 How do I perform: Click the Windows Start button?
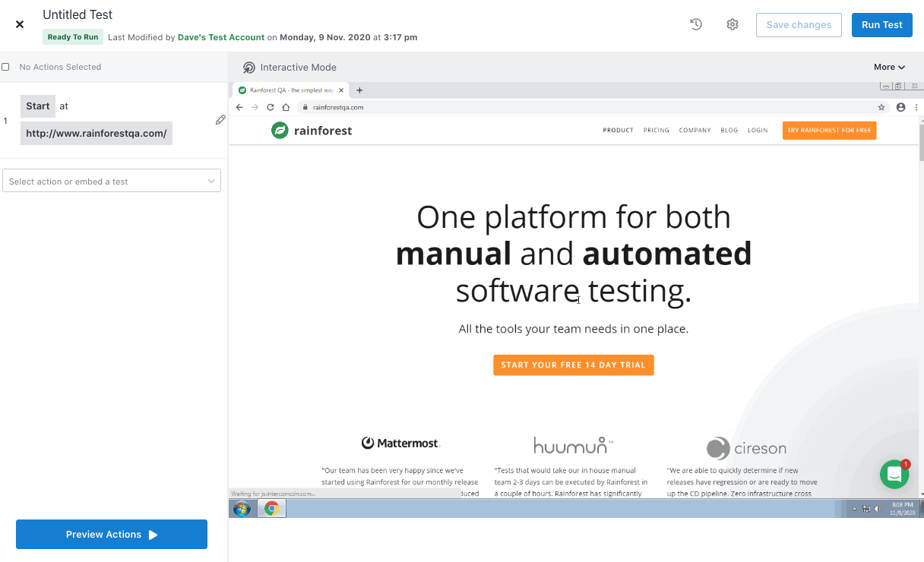coord(242,509)
